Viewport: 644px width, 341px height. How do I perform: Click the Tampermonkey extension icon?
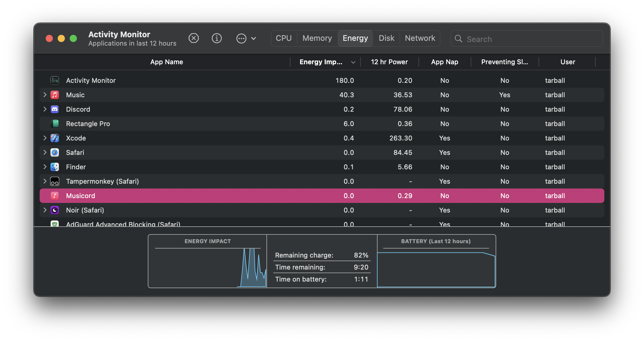pyautogui.click(x=55, y=181)
